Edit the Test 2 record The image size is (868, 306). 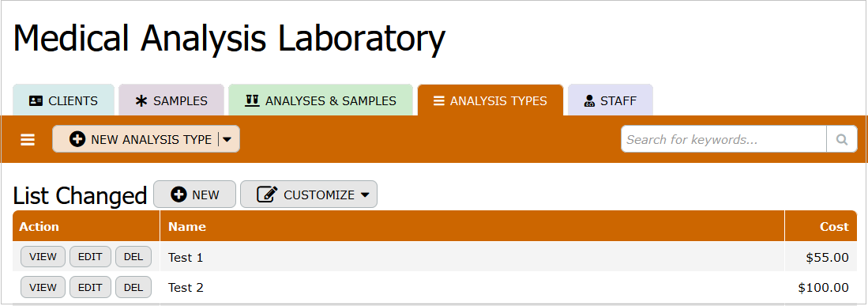pyautogui.click(x=90, y=288)
